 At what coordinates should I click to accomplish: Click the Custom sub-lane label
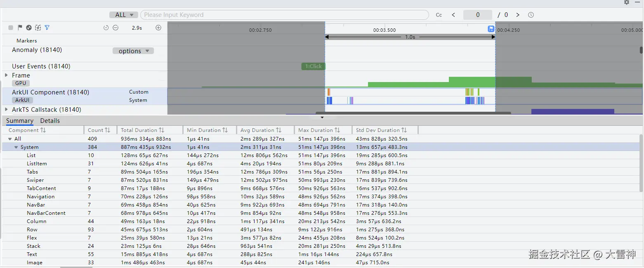click(x=139, y=92)
